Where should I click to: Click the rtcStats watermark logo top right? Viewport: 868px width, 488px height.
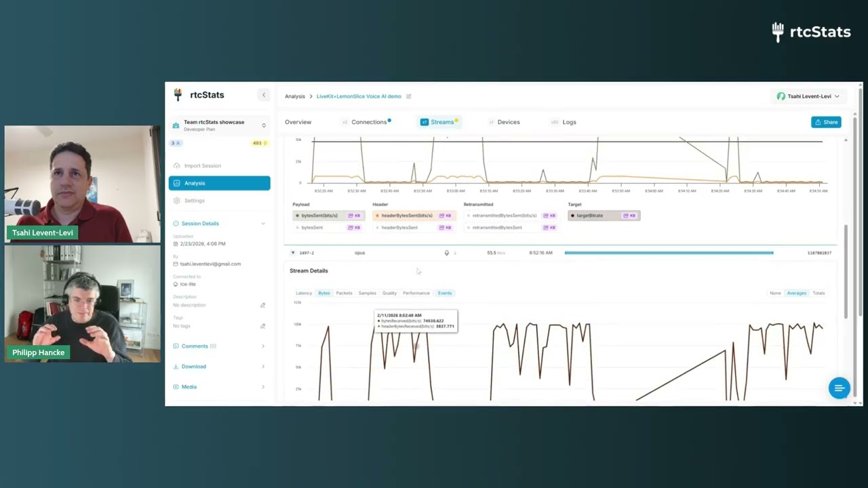coord(811,32)
